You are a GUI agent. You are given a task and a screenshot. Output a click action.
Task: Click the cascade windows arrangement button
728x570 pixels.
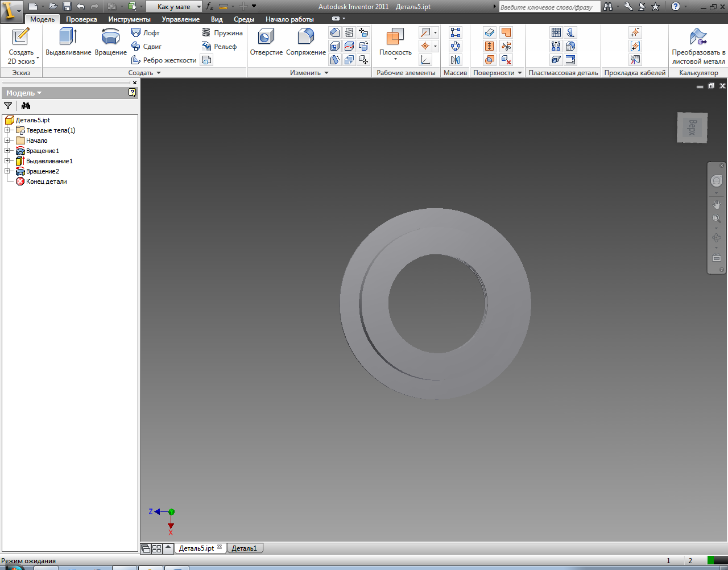click(x=146, y=548)
